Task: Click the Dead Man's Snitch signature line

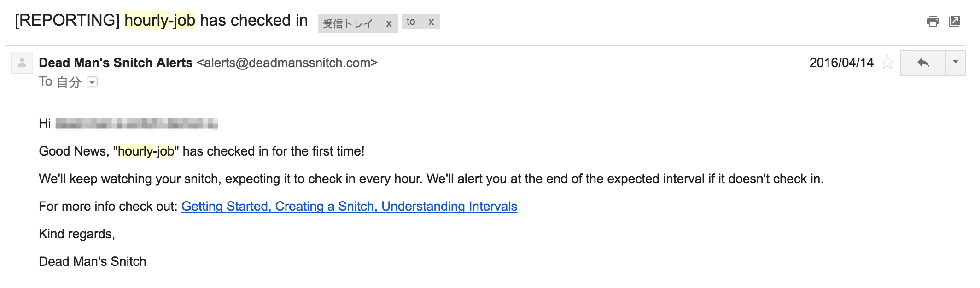Action: tap(93, 261)
